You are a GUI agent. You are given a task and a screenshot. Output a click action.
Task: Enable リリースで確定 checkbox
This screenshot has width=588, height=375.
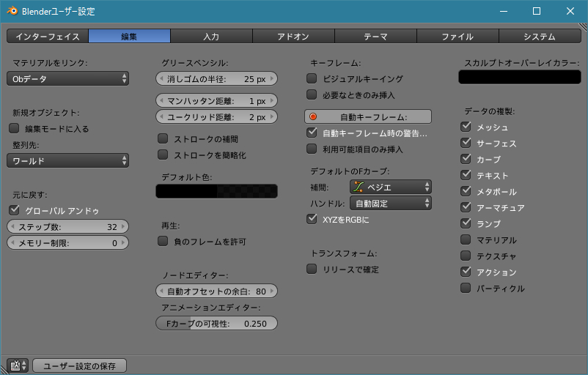click(x=312, y=270)
